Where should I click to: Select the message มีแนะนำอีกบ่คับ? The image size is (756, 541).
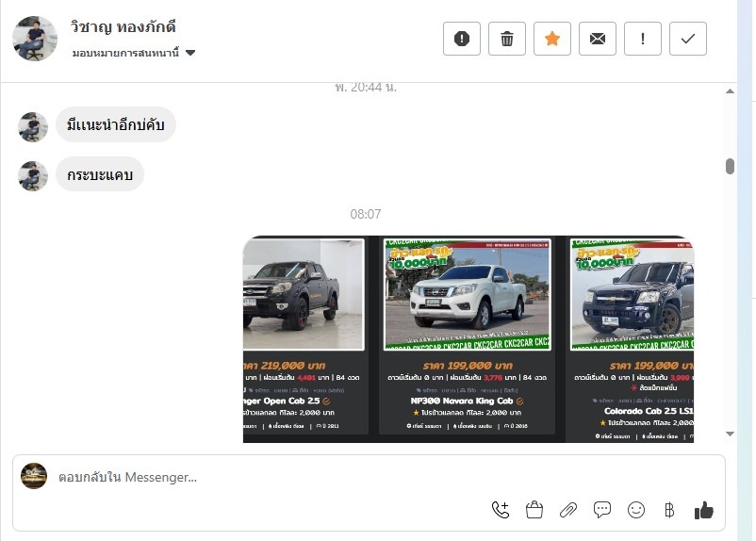tap(116, 124)
